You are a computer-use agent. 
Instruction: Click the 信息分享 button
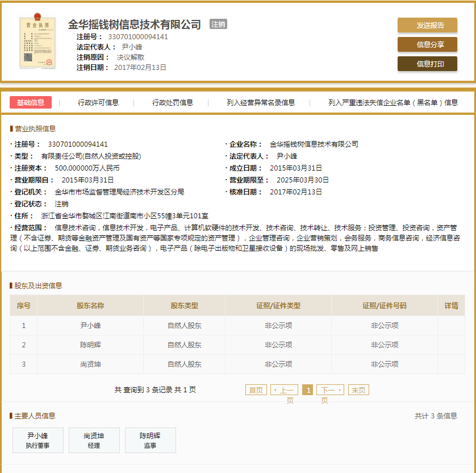pyautogui.click(x=427, y=44)
